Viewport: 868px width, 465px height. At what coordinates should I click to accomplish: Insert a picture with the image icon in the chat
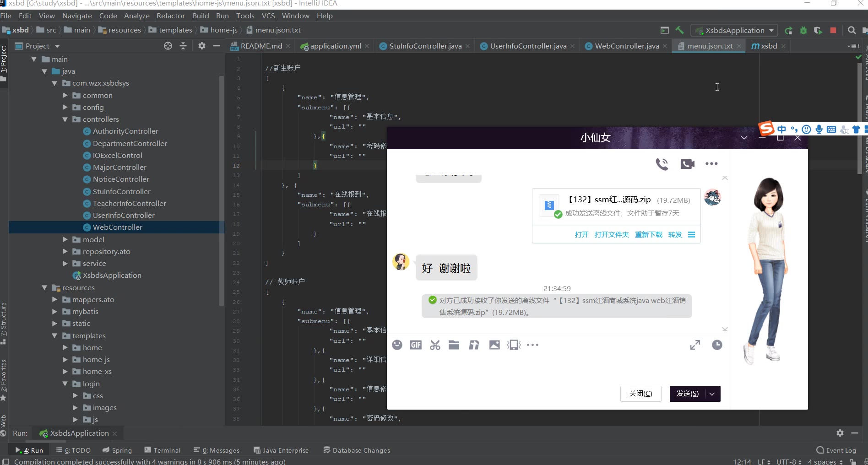(x=494, y=345)
